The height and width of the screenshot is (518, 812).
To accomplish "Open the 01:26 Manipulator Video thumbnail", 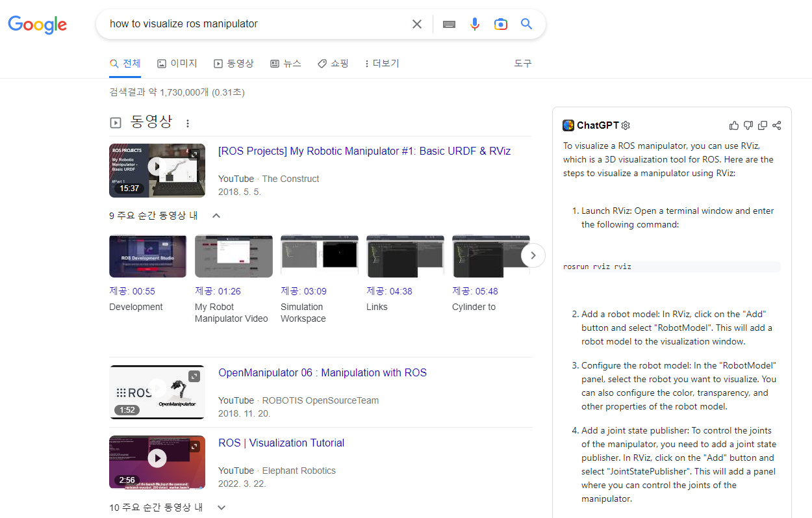I will 234,257.
